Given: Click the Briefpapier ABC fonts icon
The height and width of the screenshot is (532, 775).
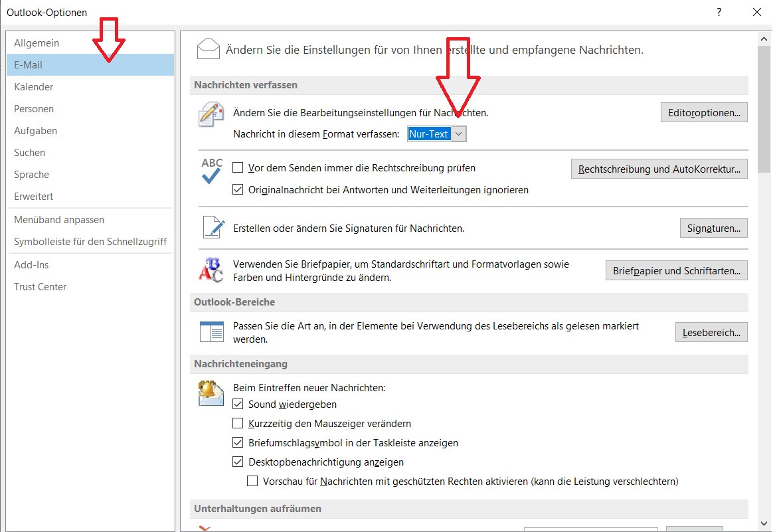Looking at the screenshot, I should click(211, 270).
